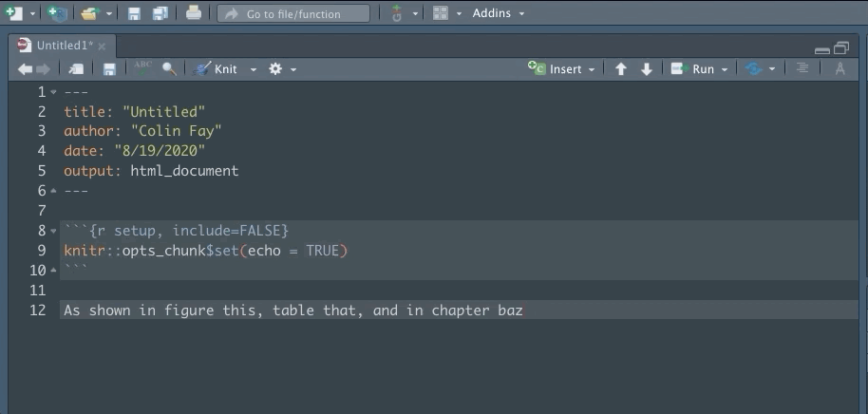
Task: Click the word baz on line 12
Action: click(x=510, y=310)
